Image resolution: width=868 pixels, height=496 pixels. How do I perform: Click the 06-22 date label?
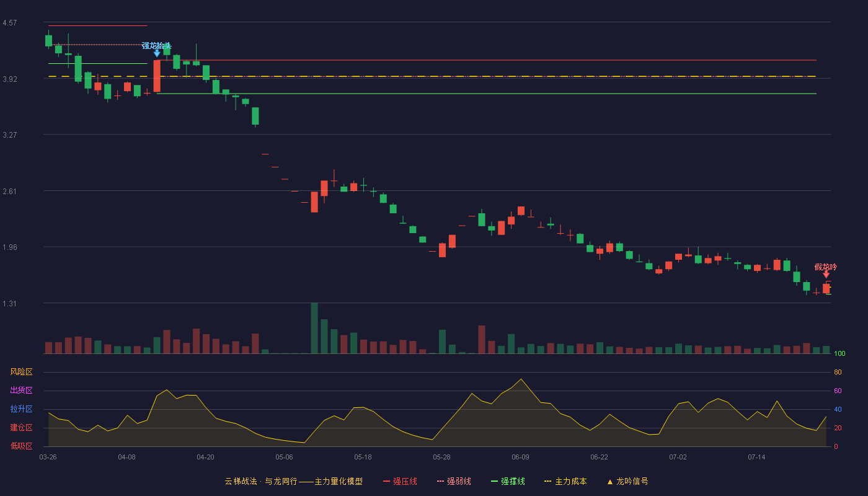click(x=599, y=457)
